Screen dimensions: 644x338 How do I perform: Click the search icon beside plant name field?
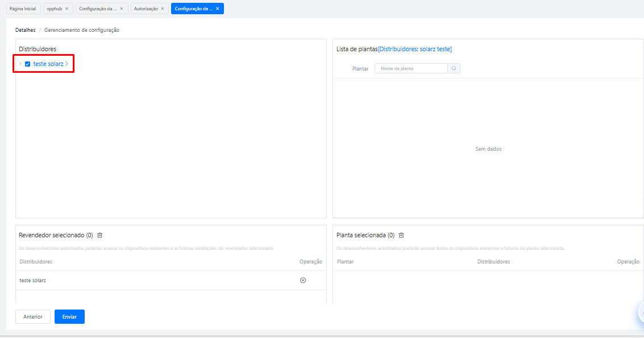pos(454,68)
